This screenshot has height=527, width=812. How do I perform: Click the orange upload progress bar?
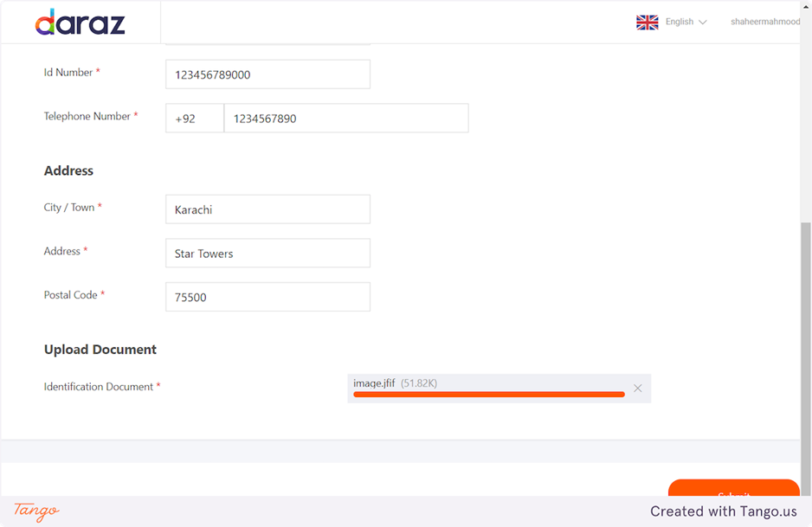click(488, 395)
